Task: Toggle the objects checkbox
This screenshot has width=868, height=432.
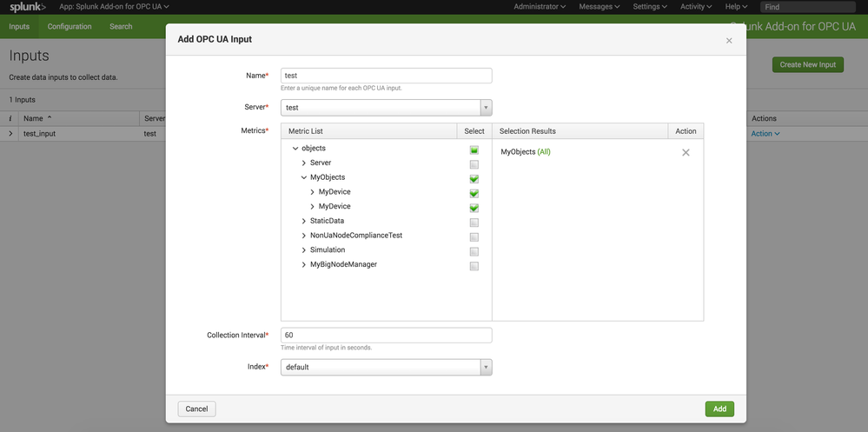Action: pos(474,150)
